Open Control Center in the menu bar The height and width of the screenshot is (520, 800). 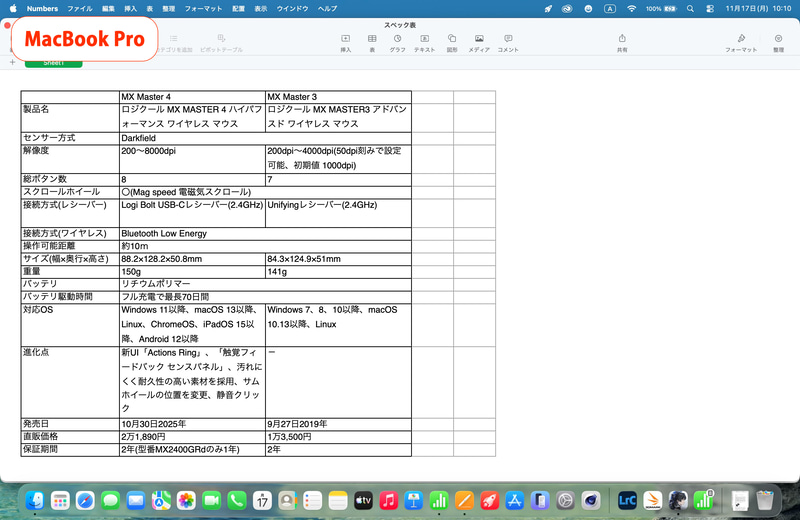(x=710, y=9)
